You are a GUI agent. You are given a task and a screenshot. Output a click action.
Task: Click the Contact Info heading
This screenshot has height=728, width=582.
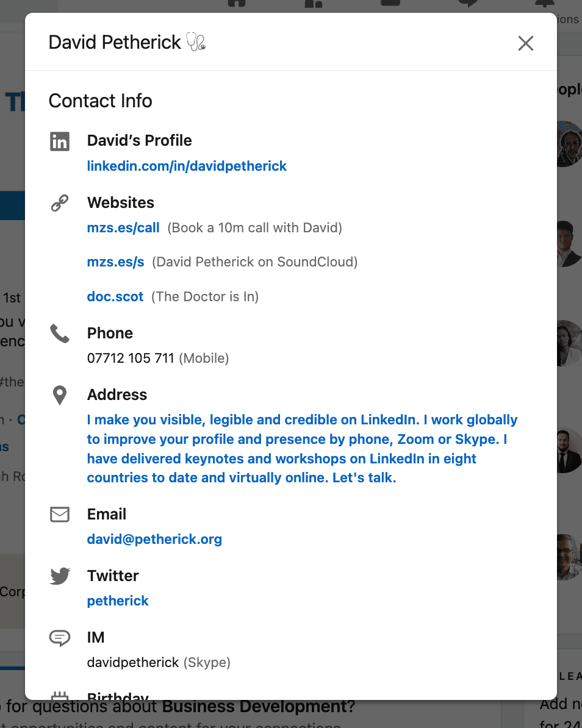click(100, 101)
